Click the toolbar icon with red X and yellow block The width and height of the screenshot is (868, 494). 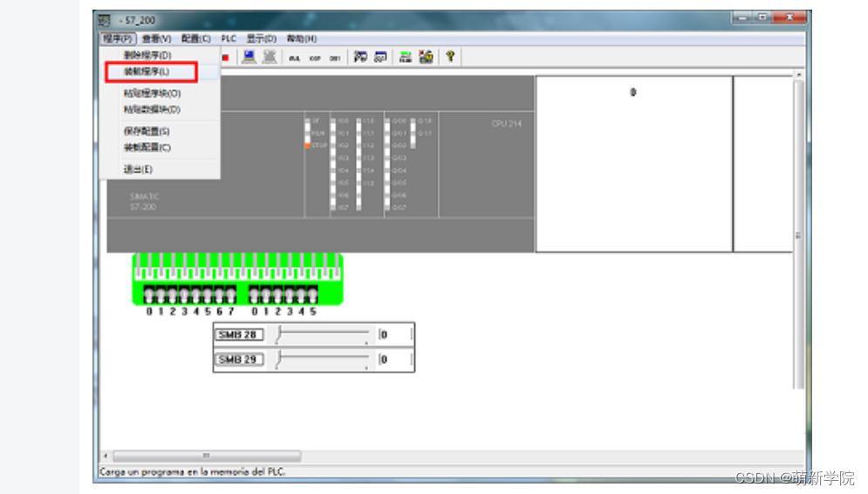(426, 57)
